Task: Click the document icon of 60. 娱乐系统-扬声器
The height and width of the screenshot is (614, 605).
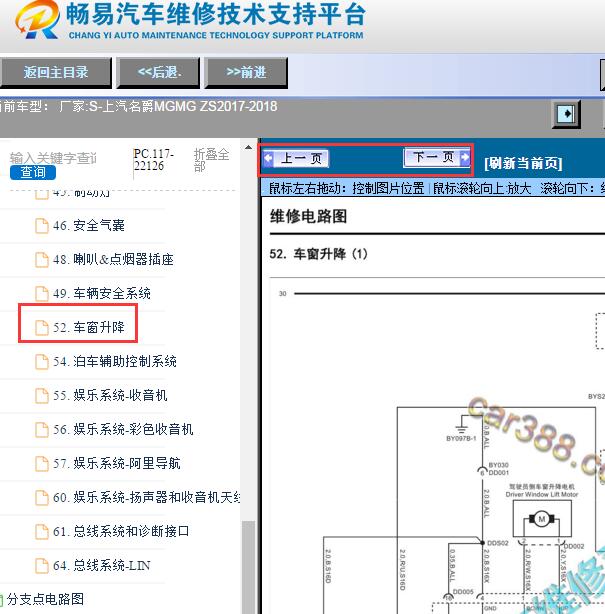Action: [42, 498]
